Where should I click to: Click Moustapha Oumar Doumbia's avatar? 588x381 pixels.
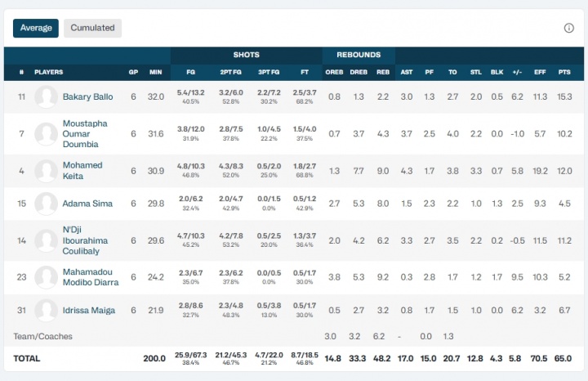[46, 134]
